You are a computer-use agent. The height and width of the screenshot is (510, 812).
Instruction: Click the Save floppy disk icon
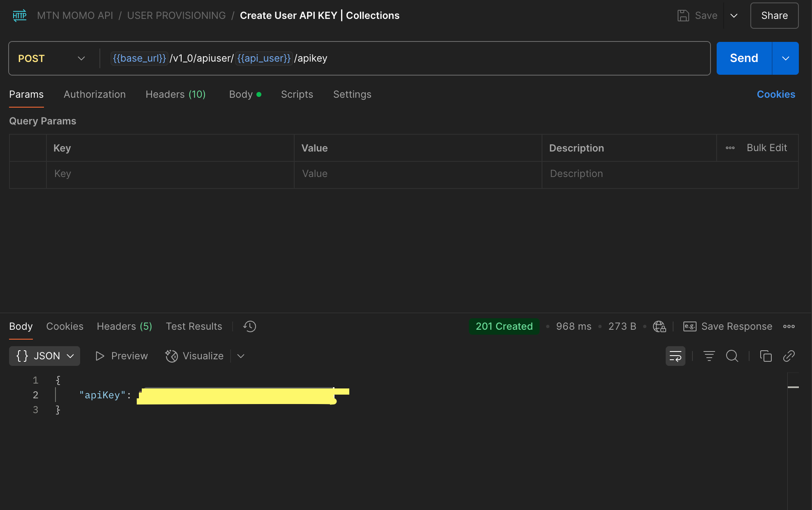point(683,16)
